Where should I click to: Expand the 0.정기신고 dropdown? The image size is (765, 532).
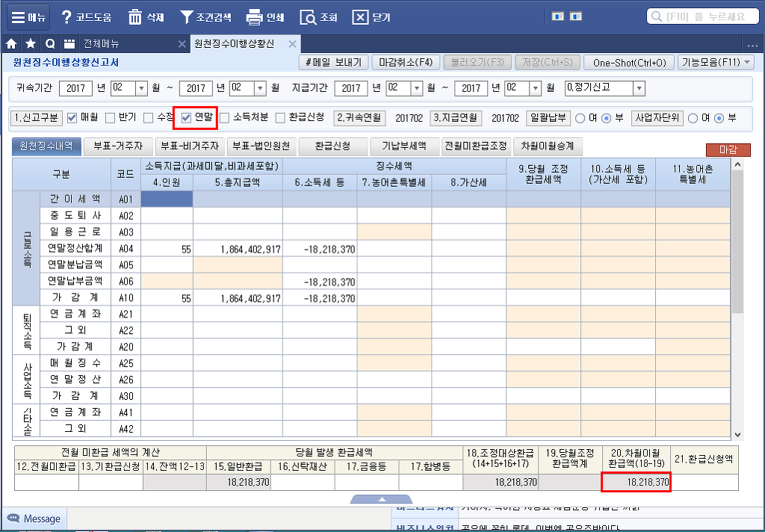638,88
